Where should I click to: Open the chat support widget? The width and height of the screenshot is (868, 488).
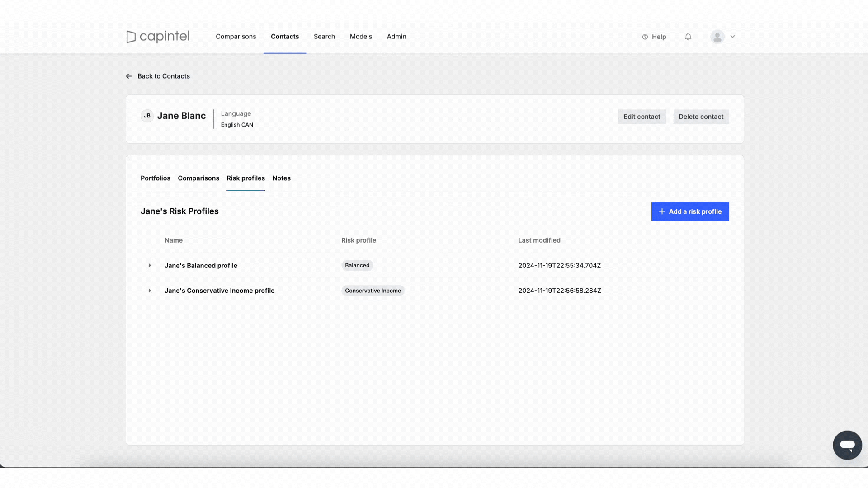pyautogui.click(x=847, y=445)
